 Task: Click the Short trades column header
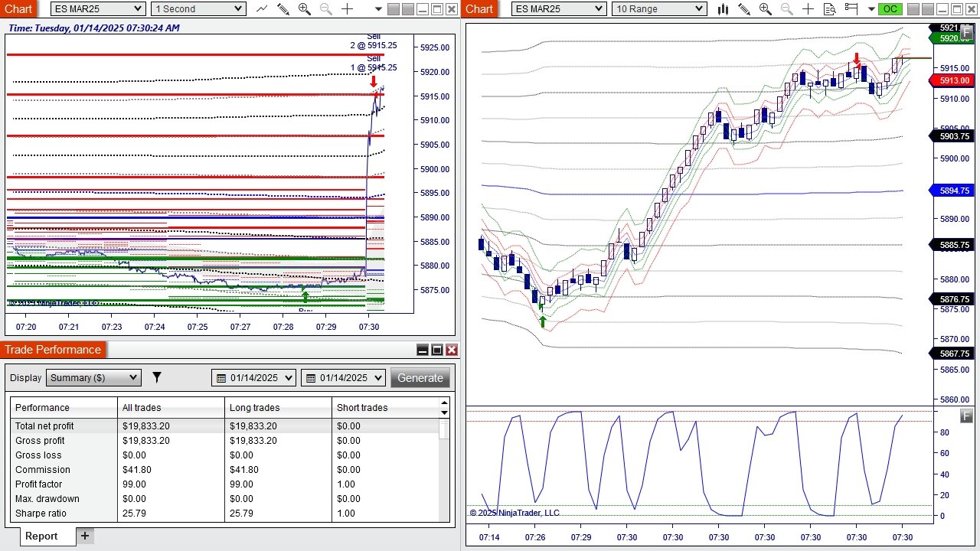pyautogui.click(x=386, y=407)
